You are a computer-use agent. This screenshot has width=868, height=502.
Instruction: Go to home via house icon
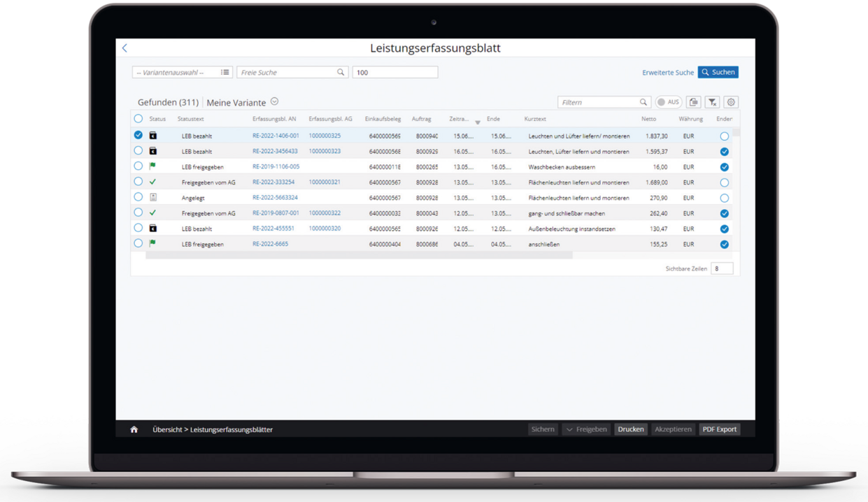click(134, 429)
